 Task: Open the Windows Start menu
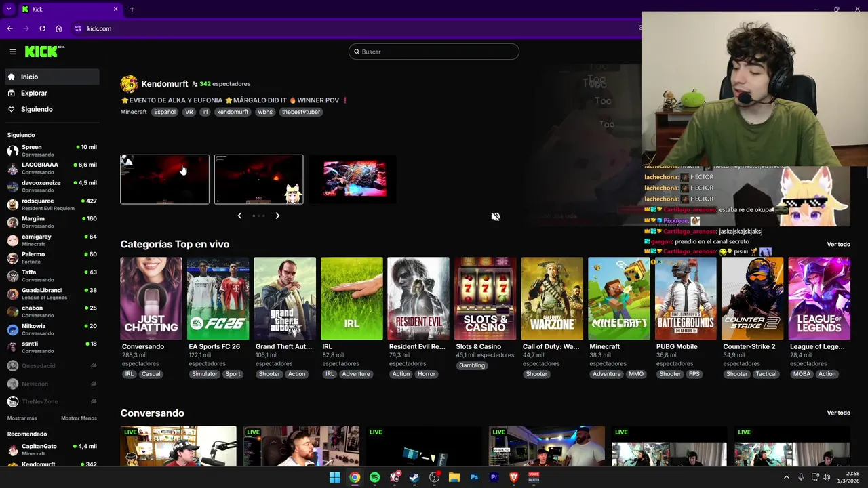(334, 477)
